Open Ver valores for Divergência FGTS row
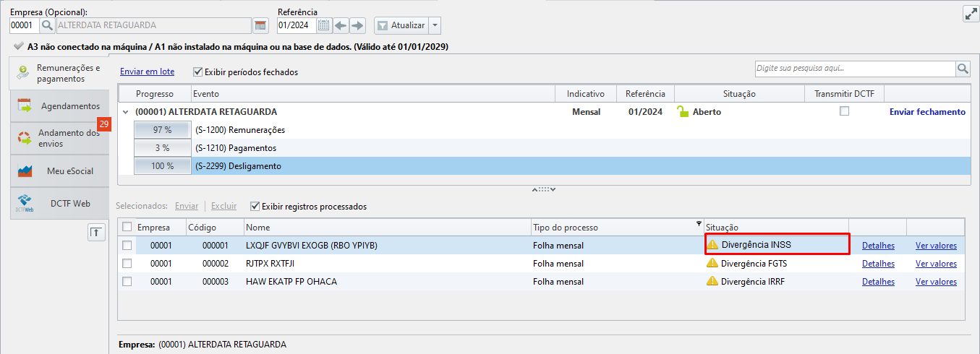 pyautogui.click(x=936, y=264)
